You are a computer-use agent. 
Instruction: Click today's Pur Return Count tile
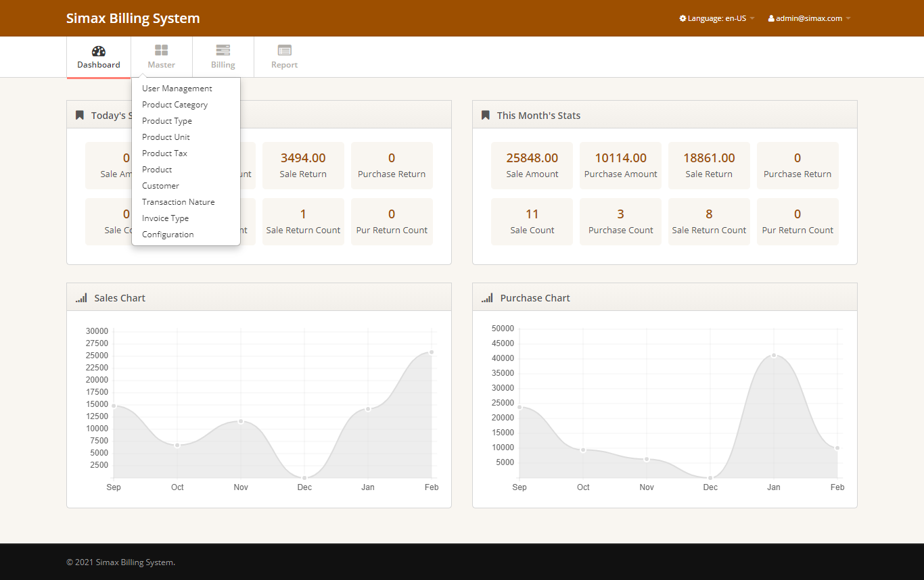[392, 222]
